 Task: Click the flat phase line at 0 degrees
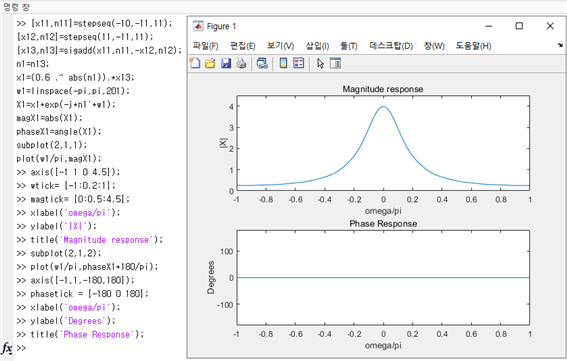(x=383, y=277)
